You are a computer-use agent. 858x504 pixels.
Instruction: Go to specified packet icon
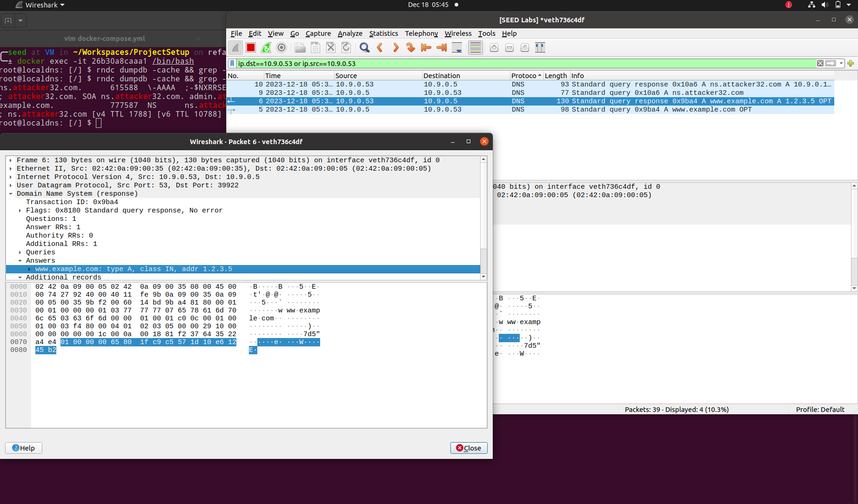click(410, 47)
